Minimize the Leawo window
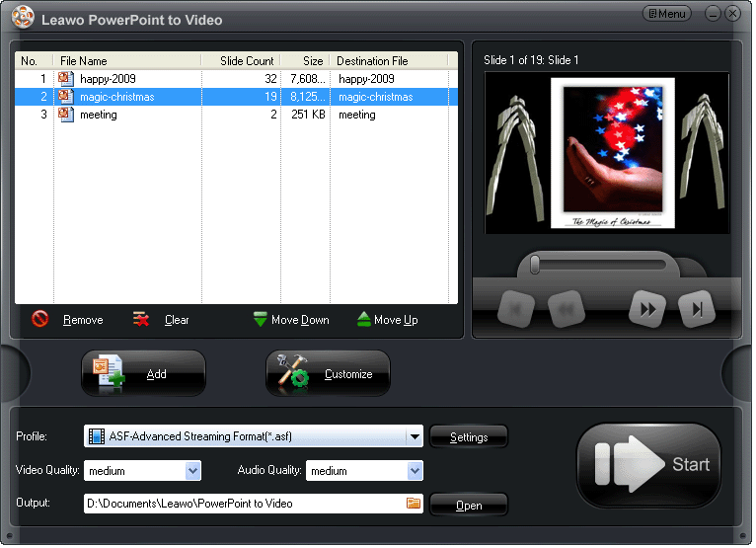The height and width of the screenshot is (548, 756). (x=713, y=13)
